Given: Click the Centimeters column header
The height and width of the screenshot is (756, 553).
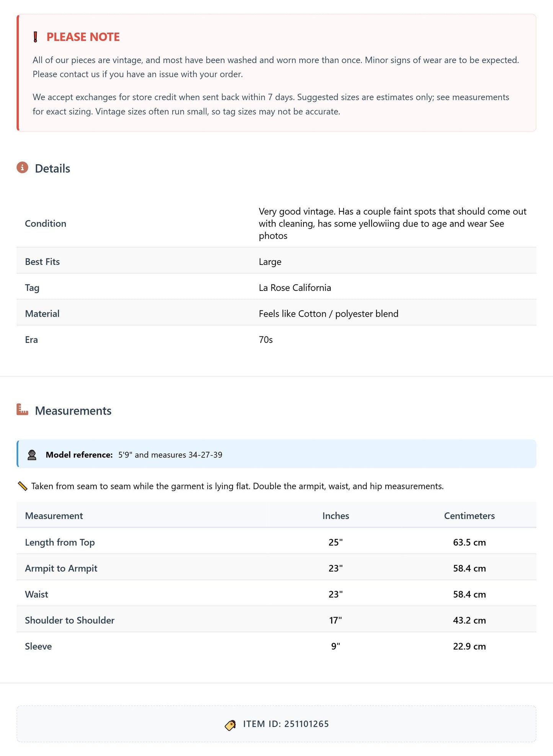Looking at the screenshot, I should pos(469,516).
